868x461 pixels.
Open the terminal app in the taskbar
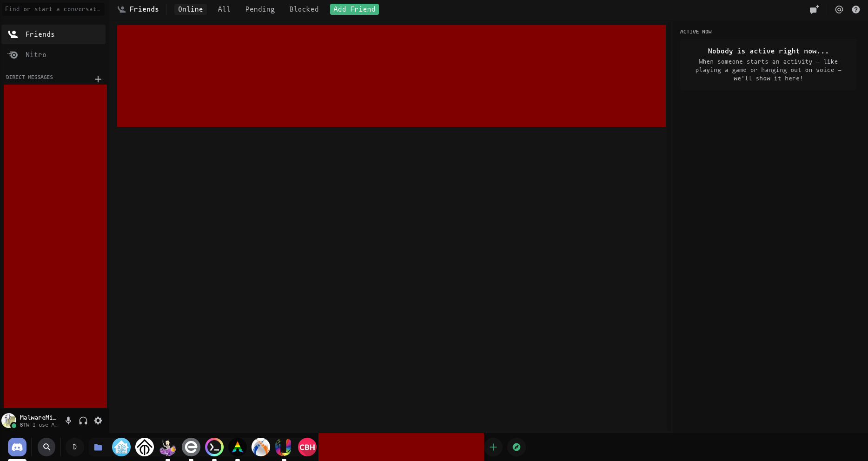(x=214, y=447)
